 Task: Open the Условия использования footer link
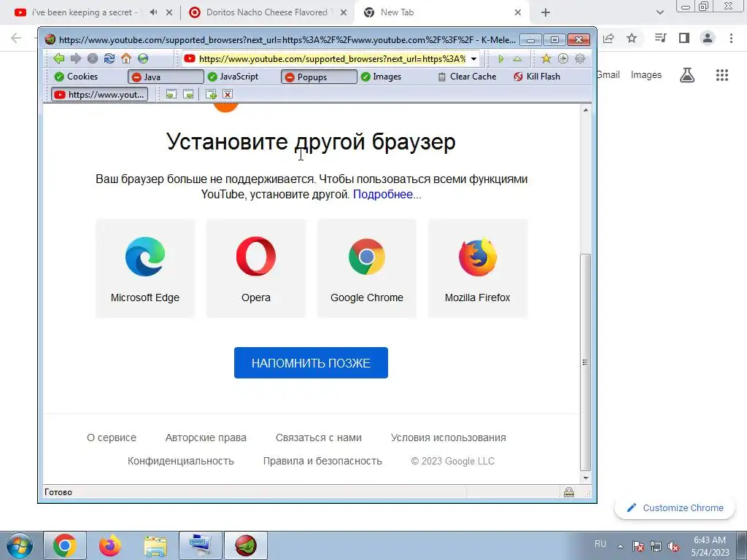click(x=449, y=437)
